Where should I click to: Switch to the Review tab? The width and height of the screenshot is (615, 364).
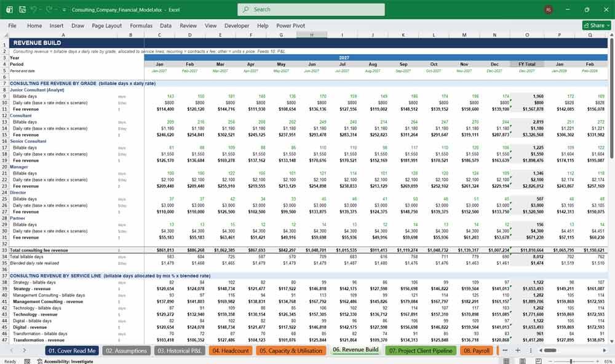click(x=188, y=25)
